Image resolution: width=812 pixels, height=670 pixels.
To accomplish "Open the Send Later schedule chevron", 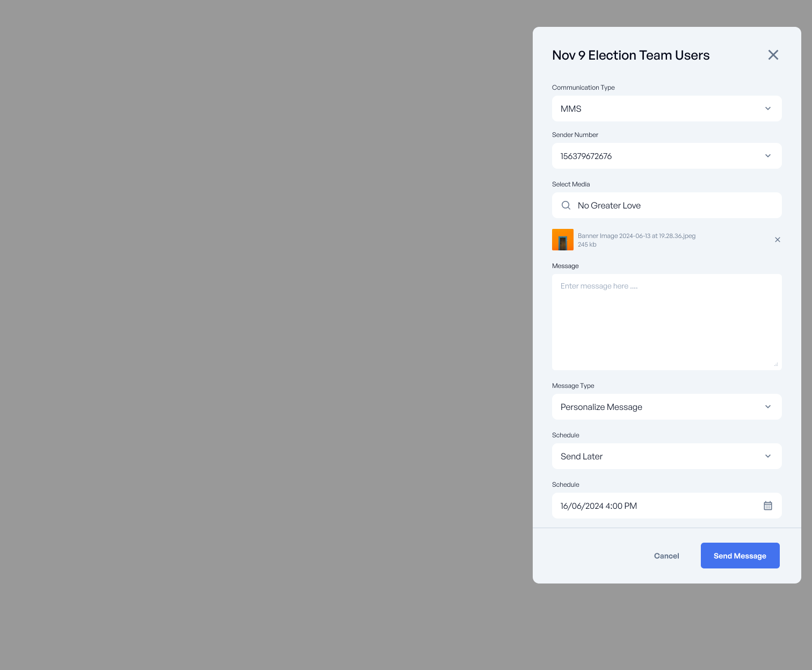I will pos(768,456).
